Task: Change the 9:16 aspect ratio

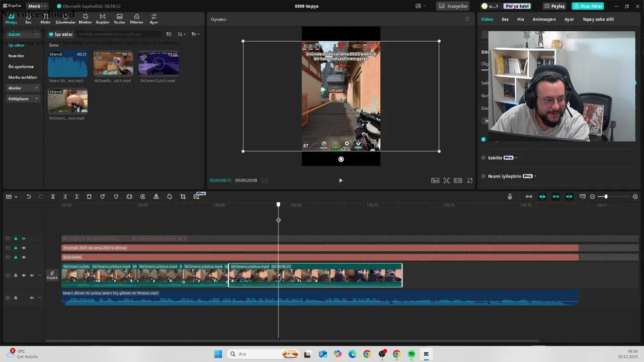Action: pos(458,180)
